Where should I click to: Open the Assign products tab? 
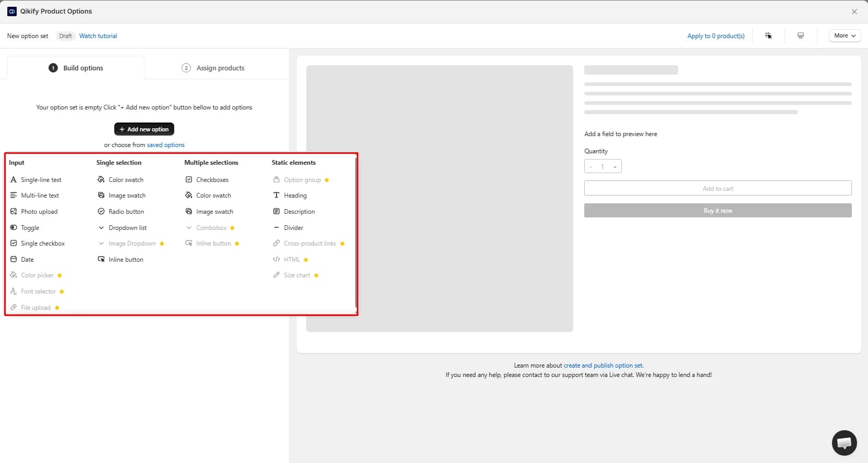click(x=213, y=68)
